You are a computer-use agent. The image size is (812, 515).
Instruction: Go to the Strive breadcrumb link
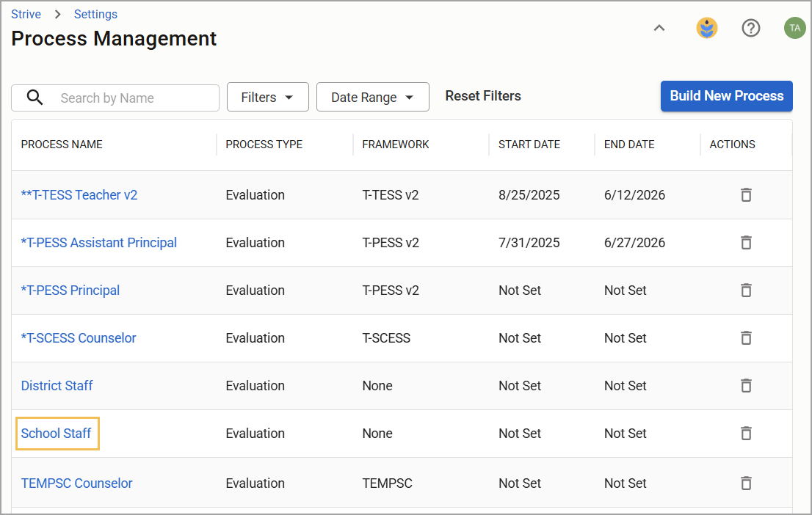26,15
